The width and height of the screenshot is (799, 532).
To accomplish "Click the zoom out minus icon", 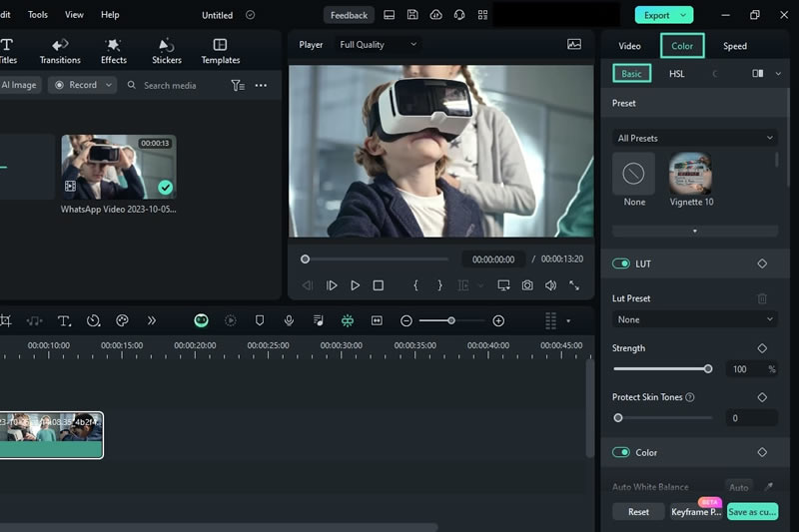I will (x=406, y=320).
